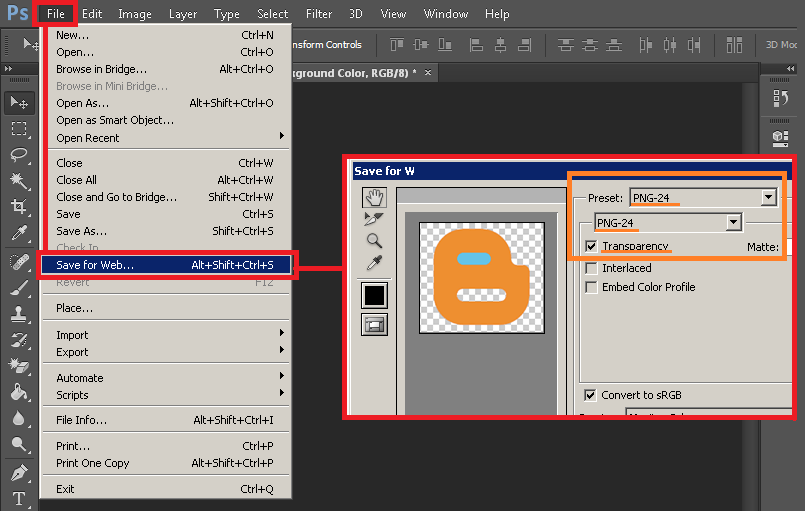Open the 3D panel cube icon

(780, 138)
